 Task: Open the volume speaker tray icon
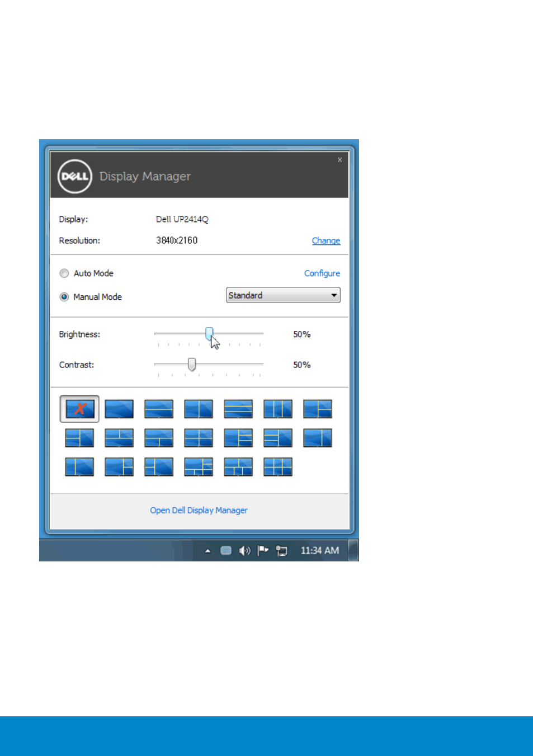pyautogui.click(x=244, y=551)
